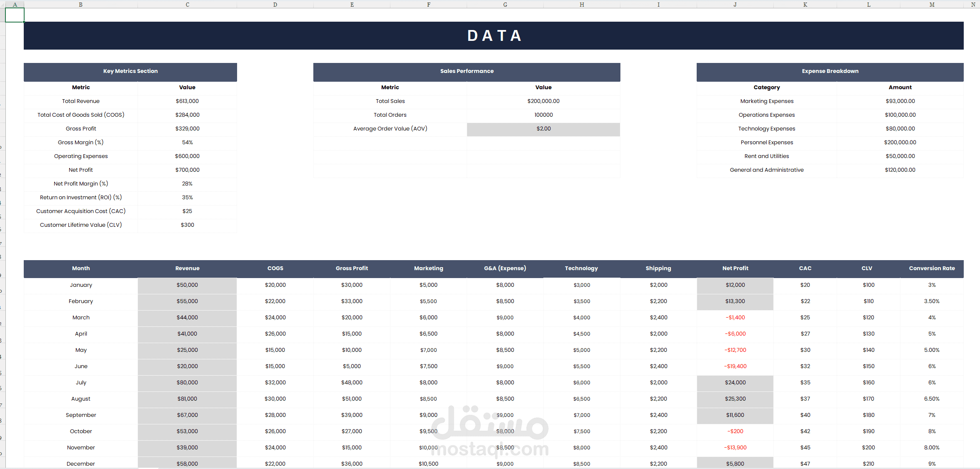Select Average Order Value $2.00 cell
Viewport: 980px width, 469px height.
click(543, 129)
